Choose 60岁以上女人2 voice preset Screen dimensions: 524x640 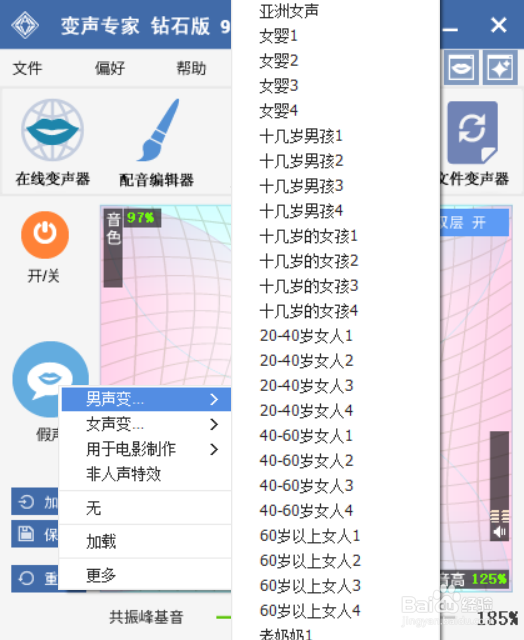pos(310,560)
